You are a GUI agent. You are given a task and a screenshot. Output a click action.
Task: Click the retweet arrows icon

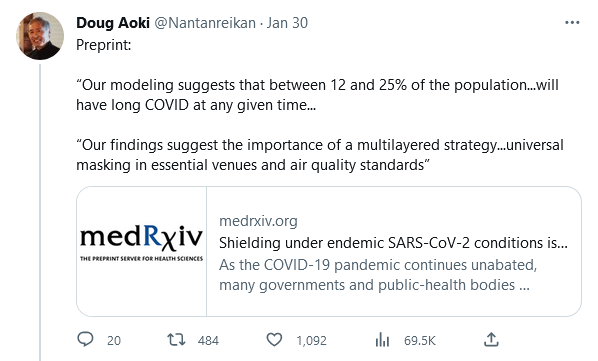point(176,339)
